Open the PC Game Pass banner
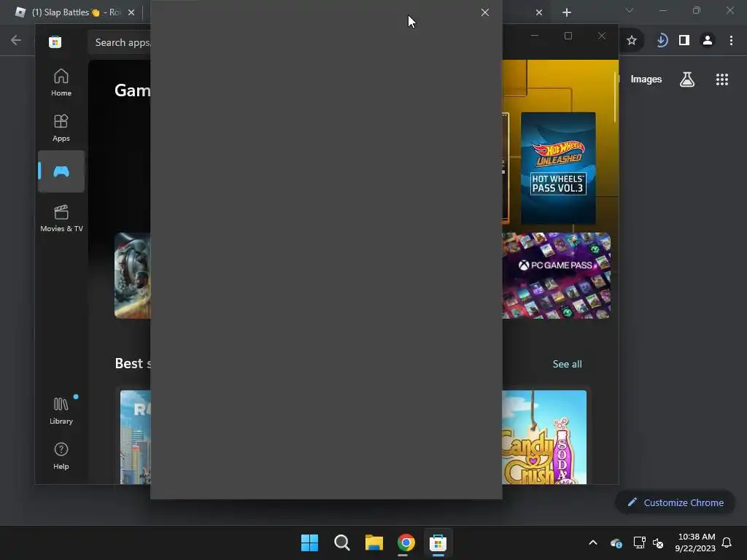747x560 pixels. pyautogui.click(x=556, y=275)
